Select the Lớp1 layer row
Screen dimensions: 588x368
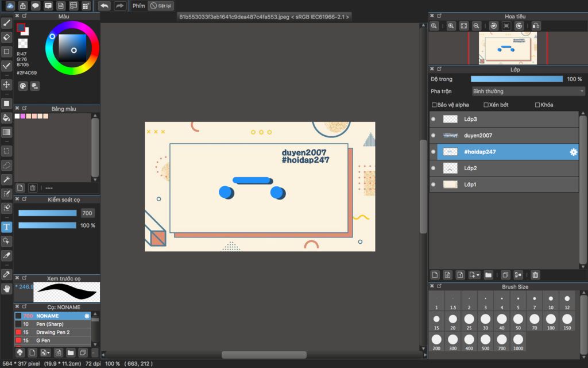[x=504, y=185]
